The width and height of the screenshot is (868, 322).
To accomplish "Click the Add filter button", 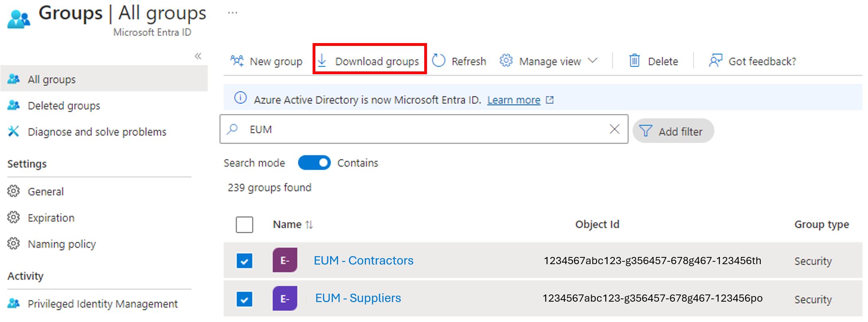I will click(x=673, y=131).
